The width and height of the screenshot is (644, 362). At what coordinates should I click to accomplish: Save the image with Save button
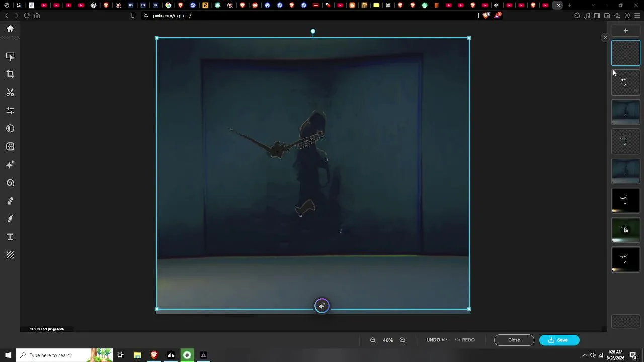(559, 340)
